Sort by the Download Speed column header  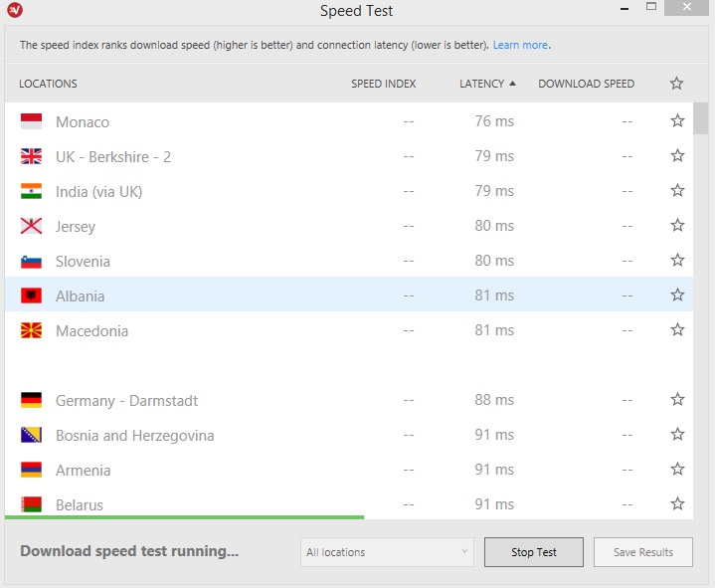click(x=586, y=84)
